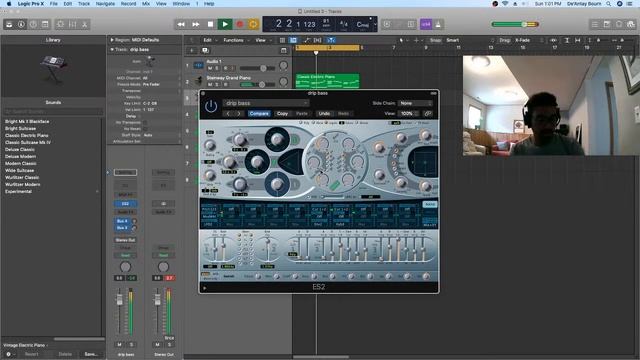
Task: Click the Apple menu icon
Action: tap(9, 4)
